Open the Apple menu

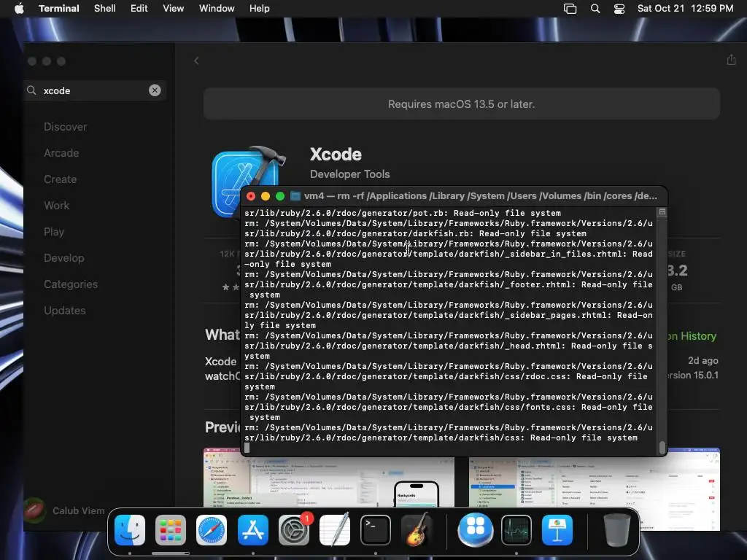coord(19,9)
